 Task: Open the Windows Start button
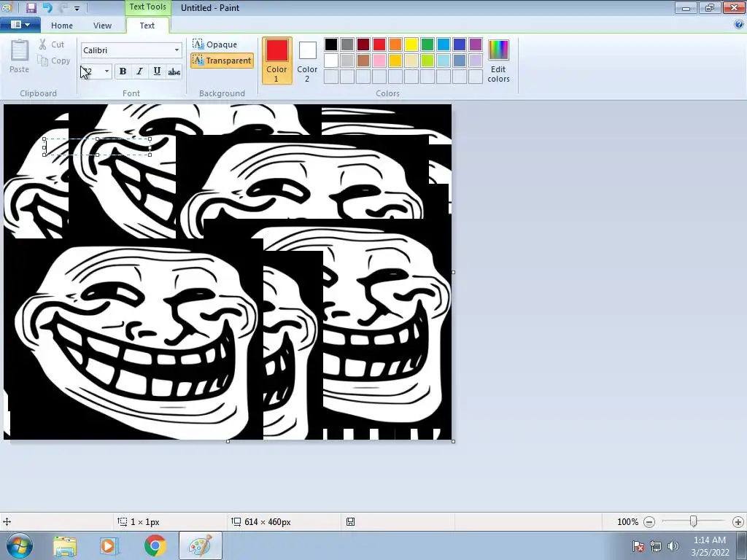(19, 545)
